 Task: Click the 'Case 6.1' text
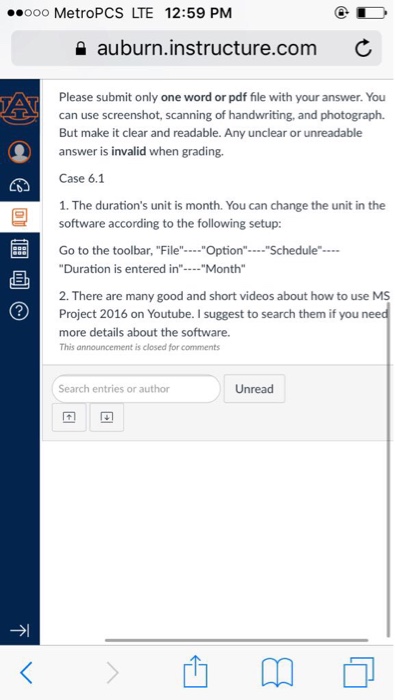82,179
